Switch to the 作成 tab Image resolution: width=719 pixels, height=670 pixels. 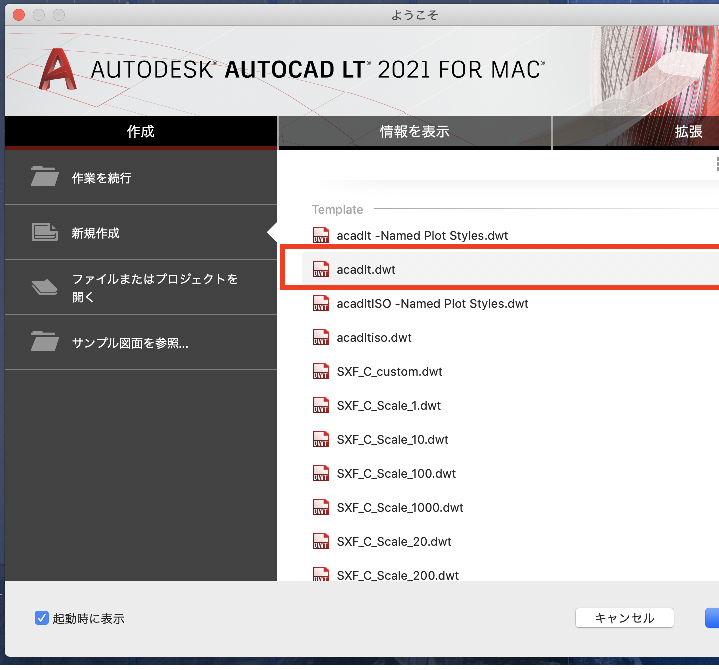pyautogui.click(x=141, y=132)
